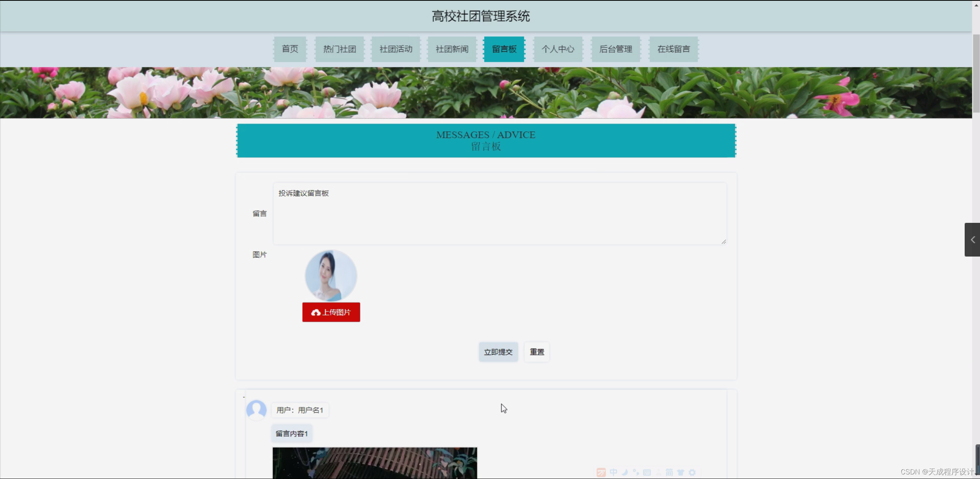Toggle simplified/traditional with 简 icon
980x479 pixels.
click(x=670, y=472)
